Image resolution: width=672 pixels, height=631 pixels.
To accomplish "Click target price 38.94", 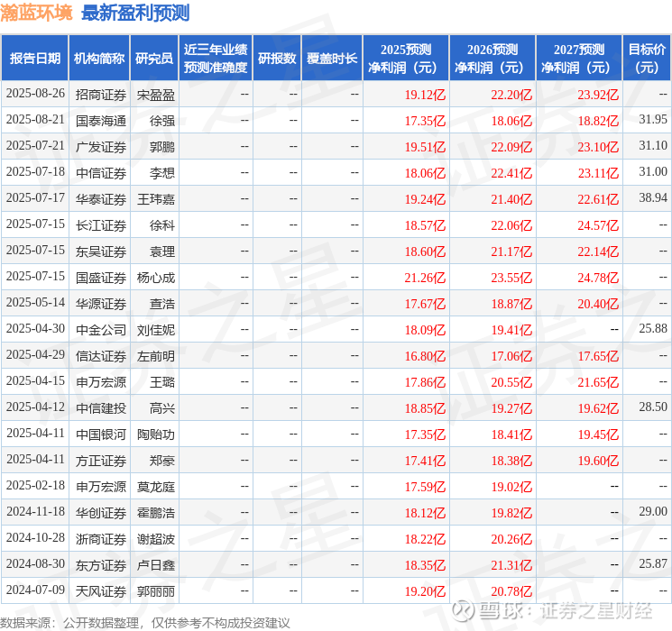I will pos(653,198).
